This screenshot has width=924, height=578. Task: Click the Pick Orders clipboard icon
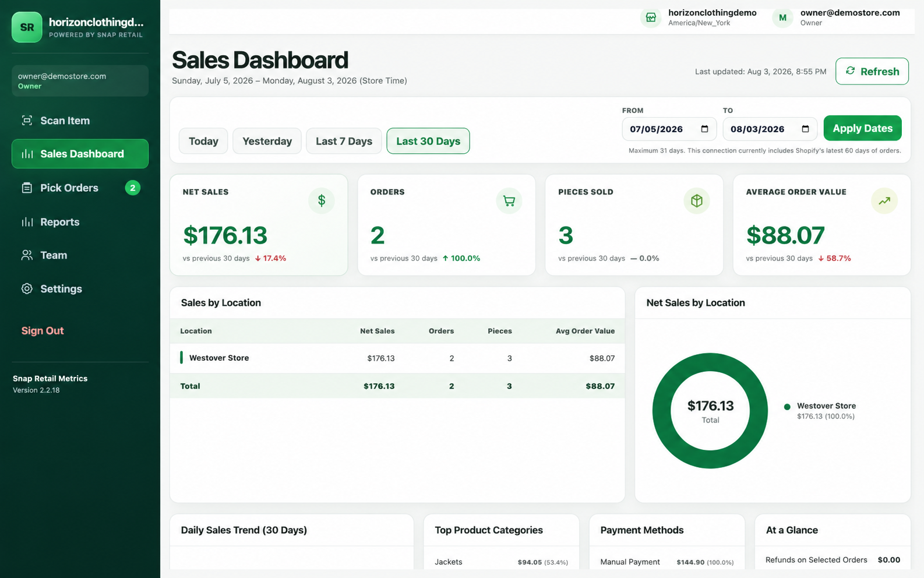pos(27,188)
